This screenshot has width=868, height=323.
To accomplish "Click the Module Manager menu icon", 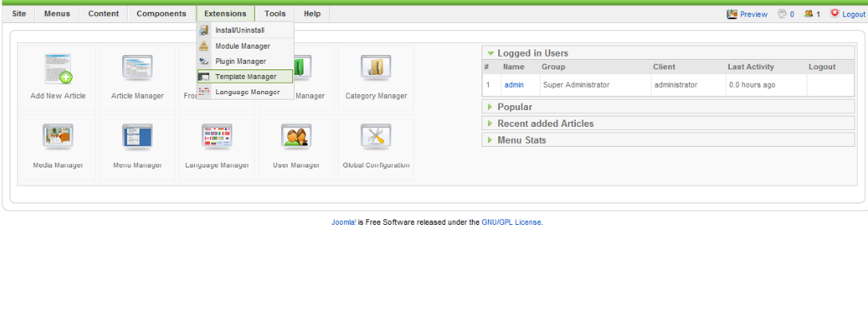I will (x=204, y=46).
